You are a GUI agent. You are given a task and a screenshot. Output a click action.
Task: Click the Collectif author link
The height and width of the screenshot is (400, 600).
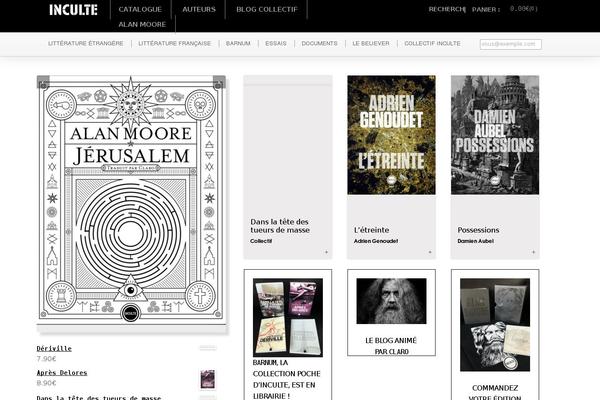point(261,241)
